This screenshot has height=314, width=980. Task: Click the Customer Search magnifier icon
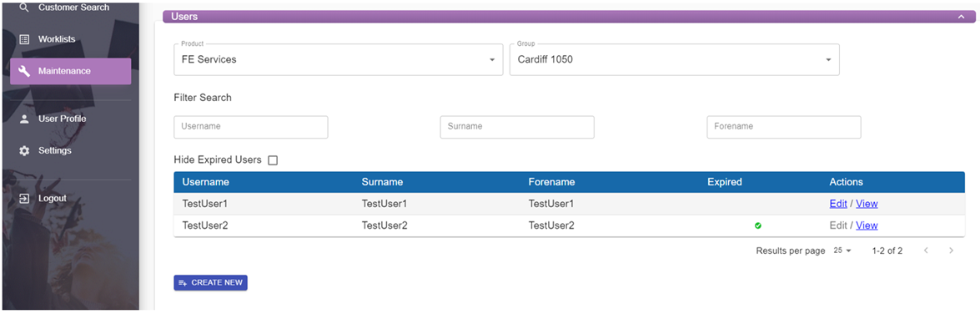point(24,8)
